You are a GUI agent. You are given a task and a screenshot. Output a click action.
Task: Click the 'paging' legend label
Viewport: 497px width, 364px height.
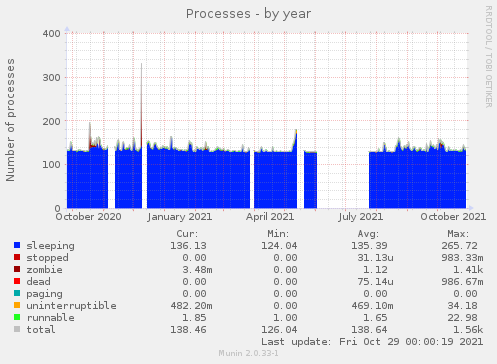[45, 294]
